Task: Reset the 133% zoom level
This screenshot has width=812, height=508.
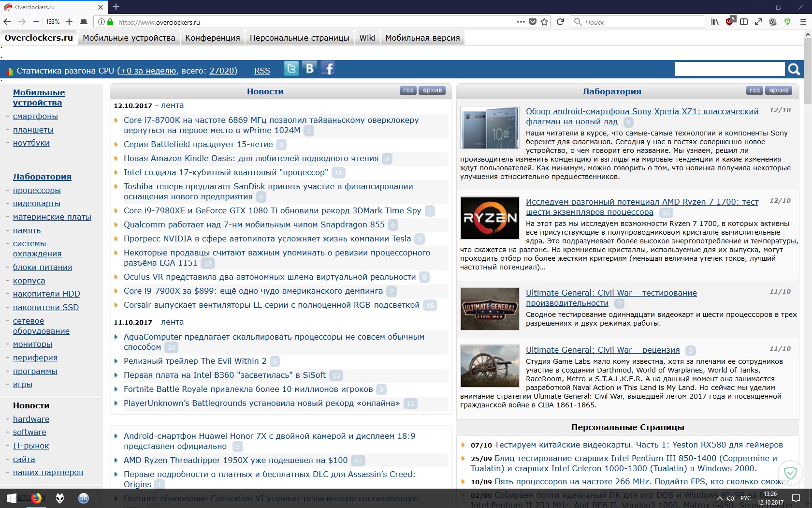Action: [x=53, y=22]
